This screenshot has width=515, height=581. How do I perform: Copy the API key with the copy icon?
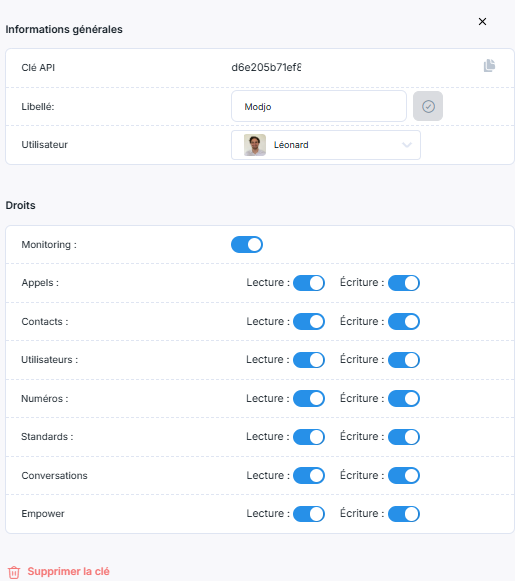[x=489, y=66]
